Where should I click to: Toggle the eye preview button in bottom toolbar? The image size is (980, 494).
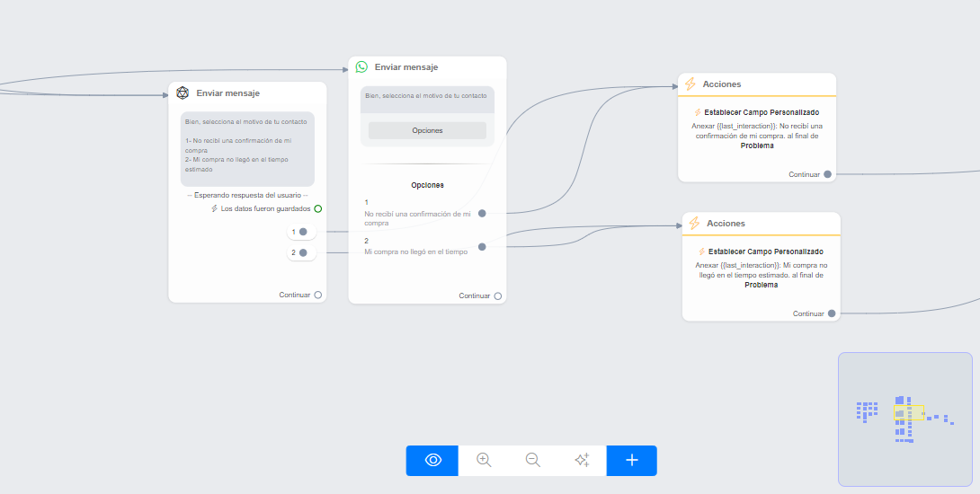point(432,460)
